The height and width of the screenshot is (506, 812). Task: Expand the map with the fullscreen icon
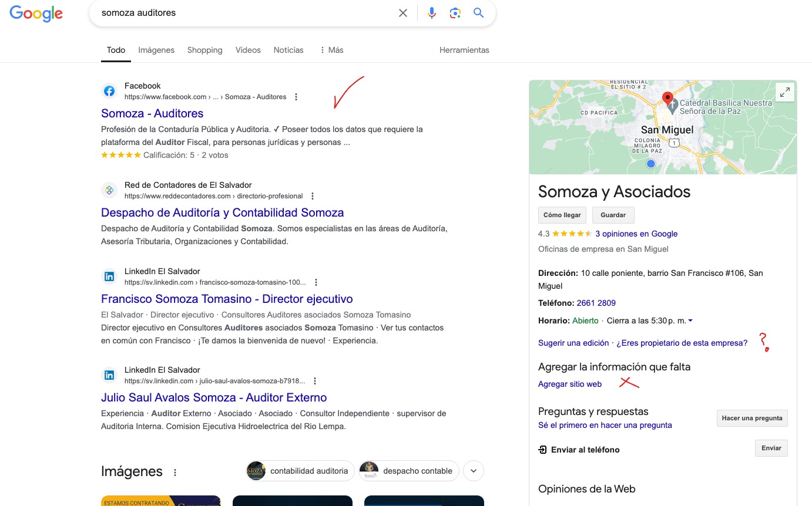pos(785,92)
